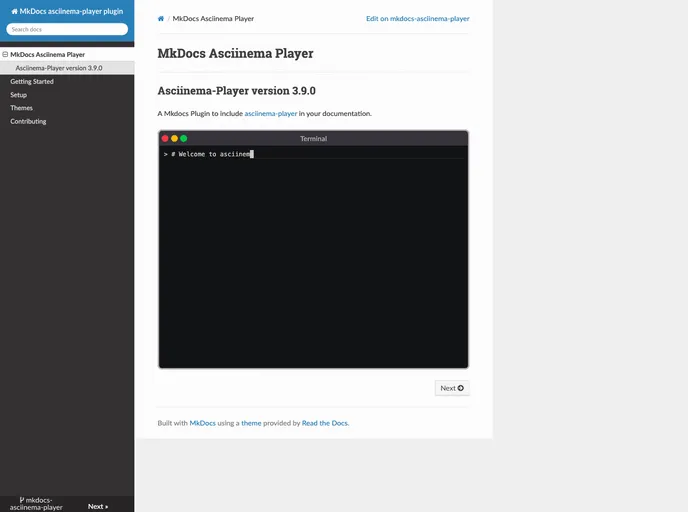
Task: Click the home icon in breadcrumb
Action: tap(161, 18)
